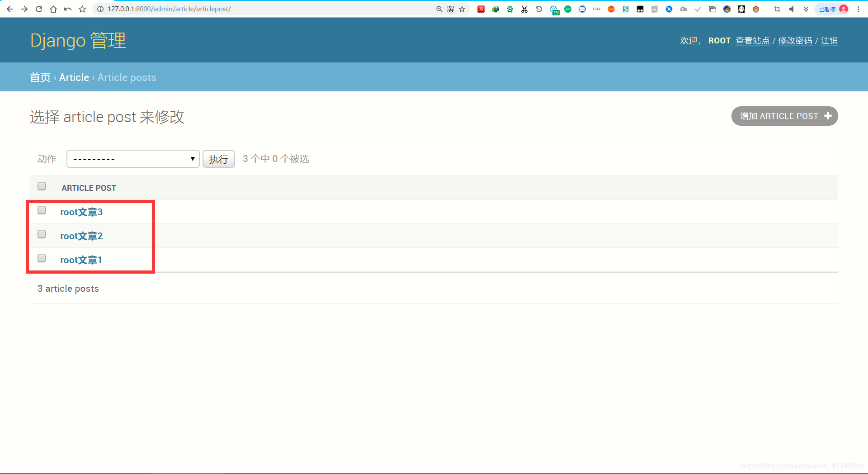The image size is (868, 474).
Task: Open the paused profile button 已暂停
Action: tap(833, 9)
